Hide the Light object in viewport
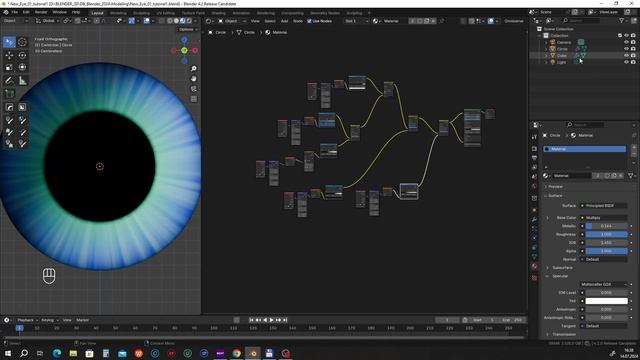The image size is (640, 360). click(x=626, y=62)
